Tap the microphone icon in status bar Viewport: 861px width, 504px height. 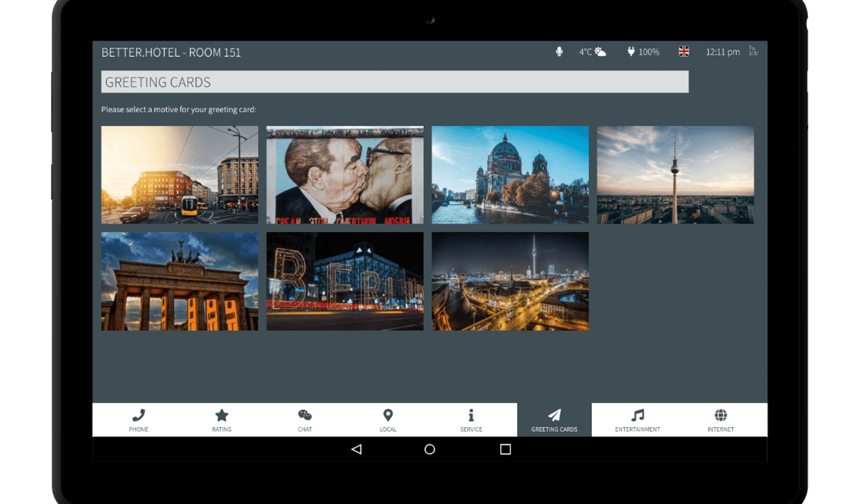(x=559, y=52)
